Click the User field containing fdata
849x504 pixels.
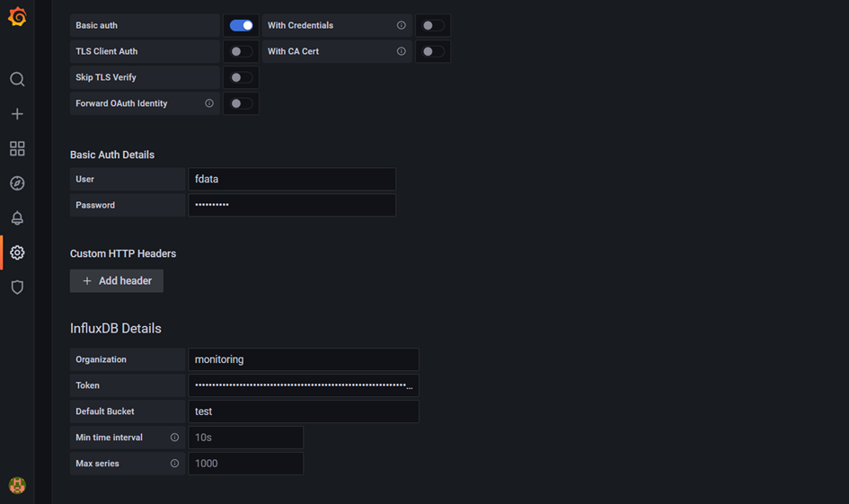point(292,179)
